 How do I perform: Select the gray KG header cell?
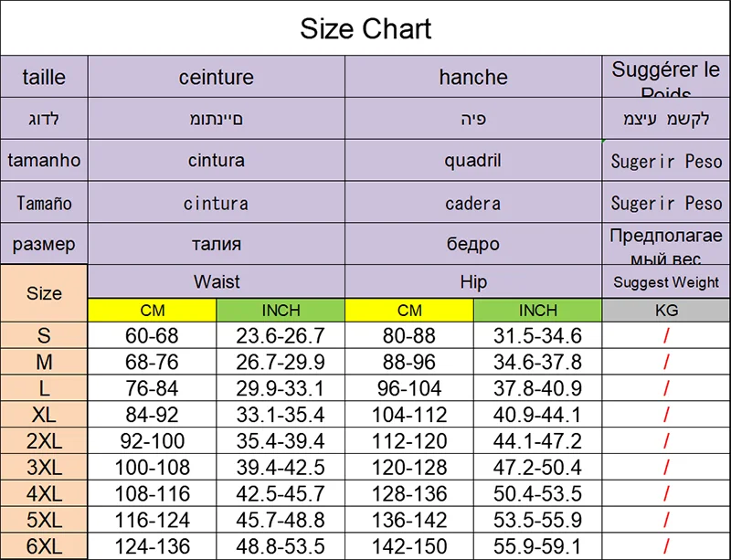(666, 311)
